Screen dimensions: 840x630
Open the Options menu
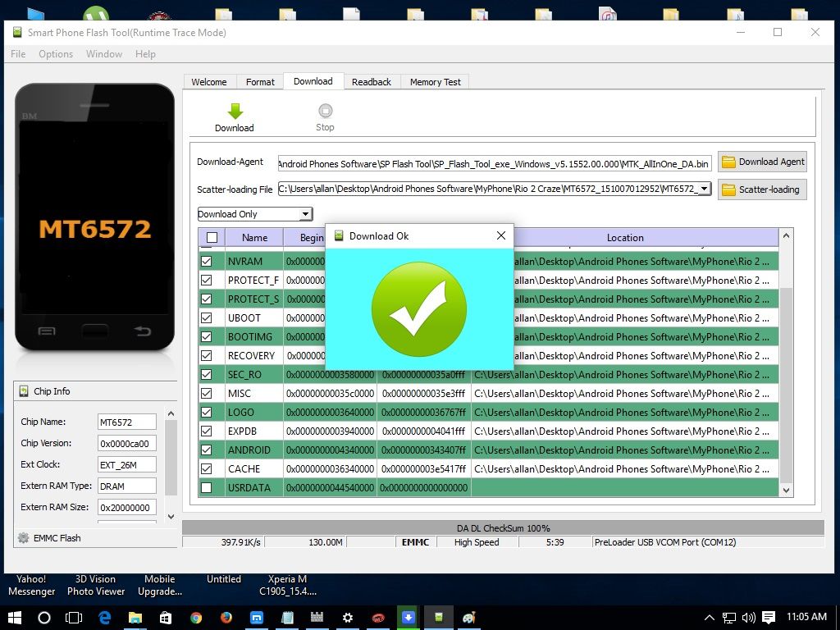pos(56,54)
